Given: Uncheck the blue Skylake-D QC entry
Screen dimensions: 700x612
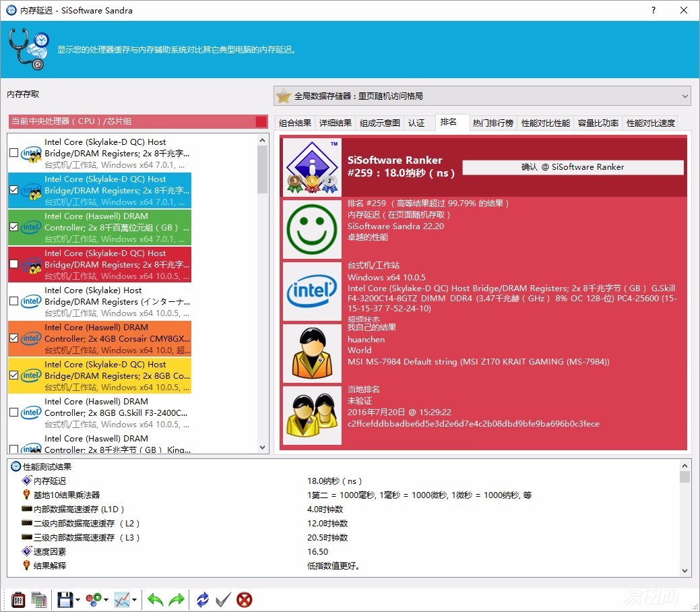Looking at the screenshot, I should pos(14,190).
